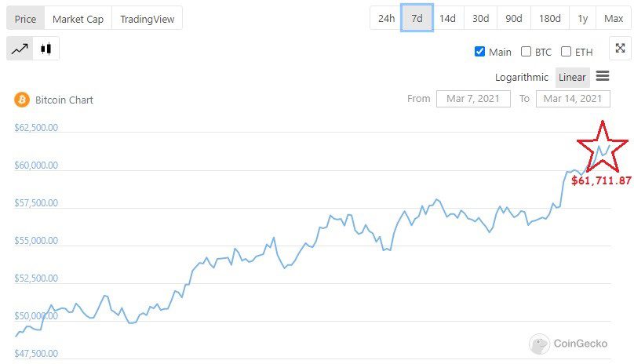Click the CoinGecko gecko logo
The image size is (634, 364).
[x=539, y=344]
